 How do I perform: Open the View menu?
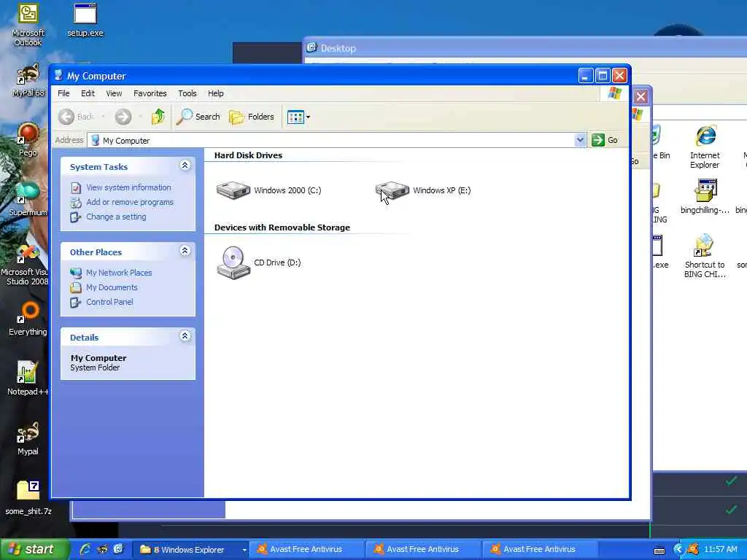[114, 93]
